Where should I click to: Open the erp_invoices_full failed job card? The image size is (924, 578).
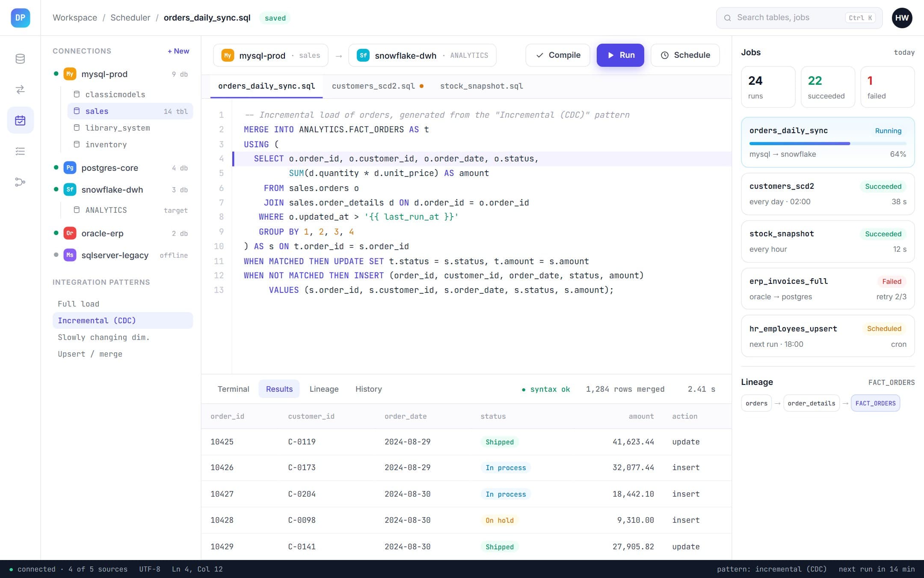pyautogui.click(x=827, y=289)
